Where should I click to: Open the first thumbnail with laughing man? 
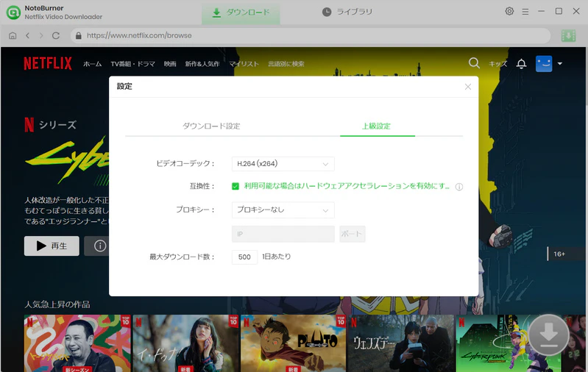click(77, 343)
